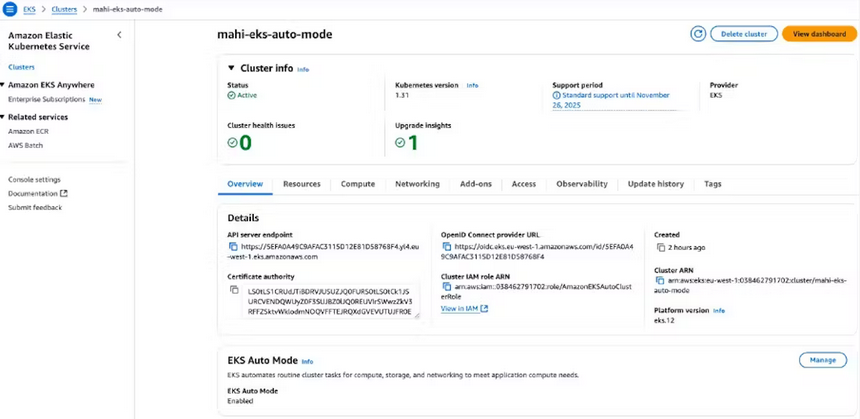Refresh the cluster page
860x419 pixels.
tap(698, 34)
